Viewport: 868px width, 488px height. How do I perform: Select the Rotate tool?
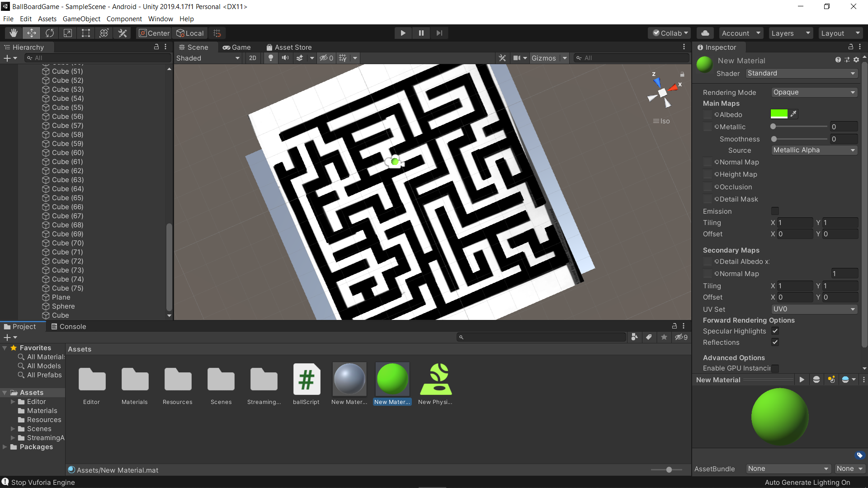click(x=50, y=33)
